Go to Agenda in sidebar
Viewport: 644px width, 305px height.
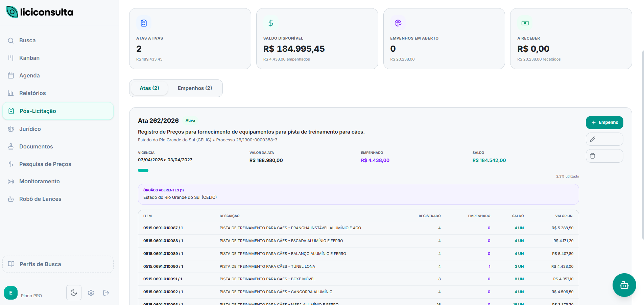[58, 76]
